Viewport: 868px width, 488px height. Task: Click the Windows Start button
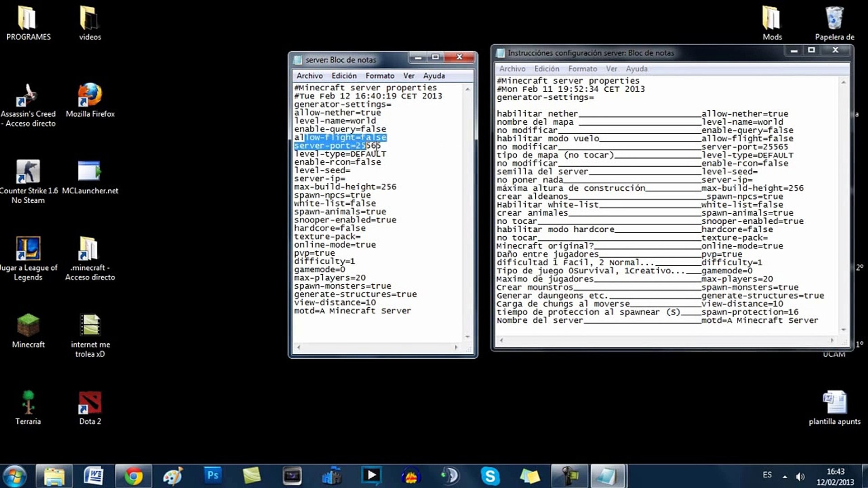[x=14, y=476]
